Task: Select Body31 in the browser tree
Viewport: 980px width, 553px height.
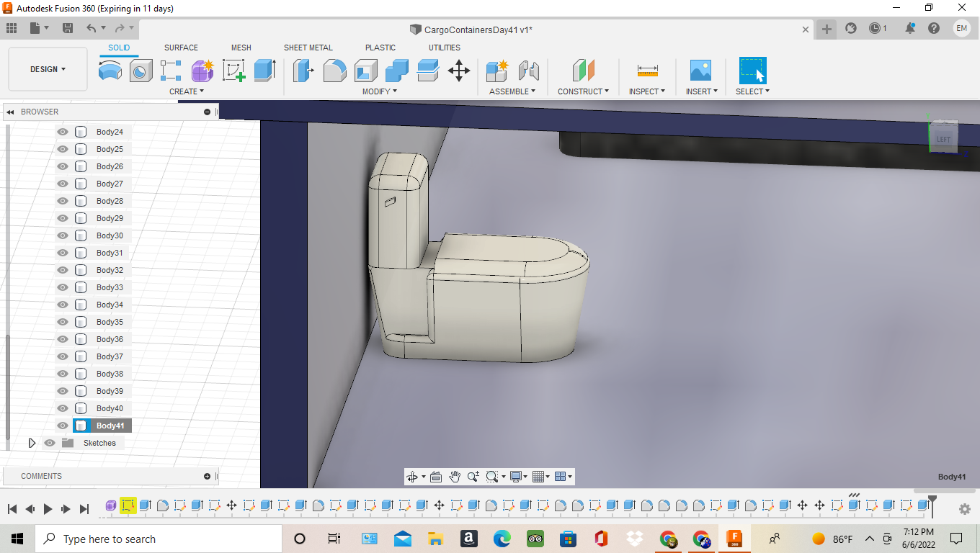Action: tap(110, 253)
